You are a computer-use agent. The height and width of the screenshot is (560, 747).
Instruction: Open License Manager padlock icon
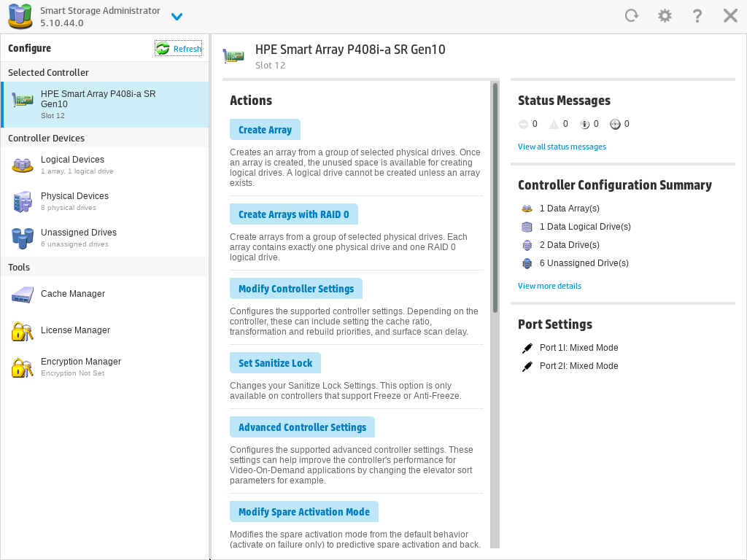point(22,330)
